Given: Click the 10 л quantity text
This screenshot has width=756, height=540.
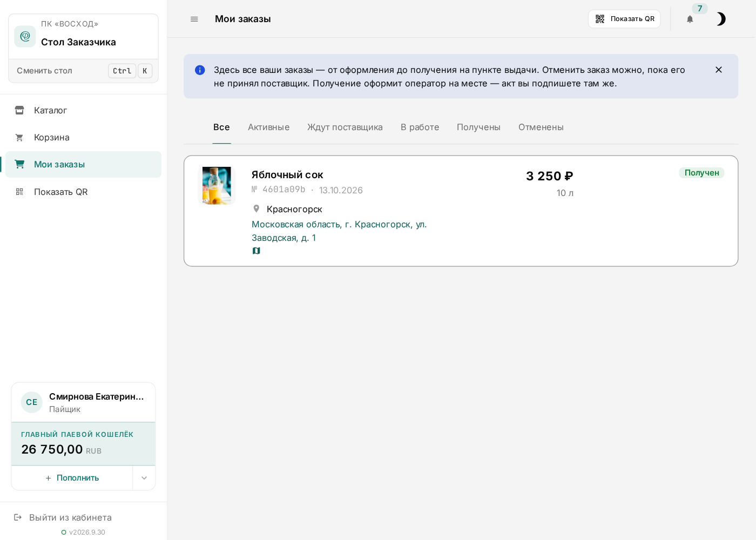Looking at the screenshot, I should (565, 193).
